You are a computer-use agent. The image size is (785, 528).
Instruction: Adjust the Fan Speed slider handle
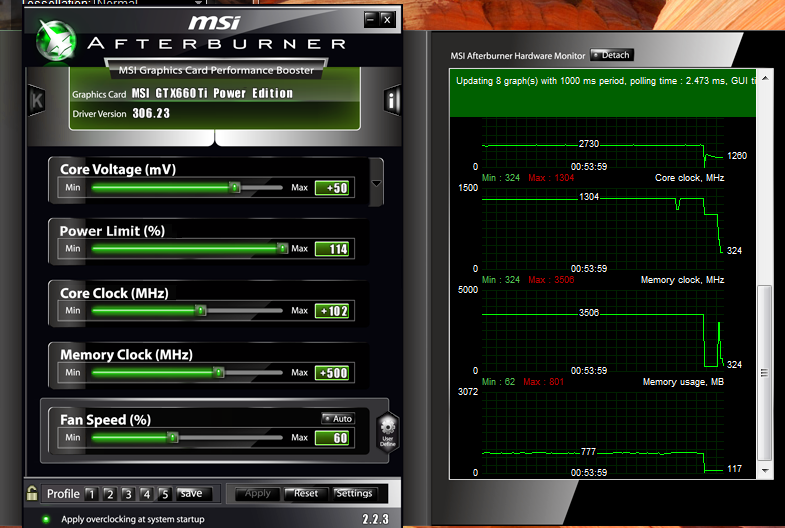click(x=172, y=437)
